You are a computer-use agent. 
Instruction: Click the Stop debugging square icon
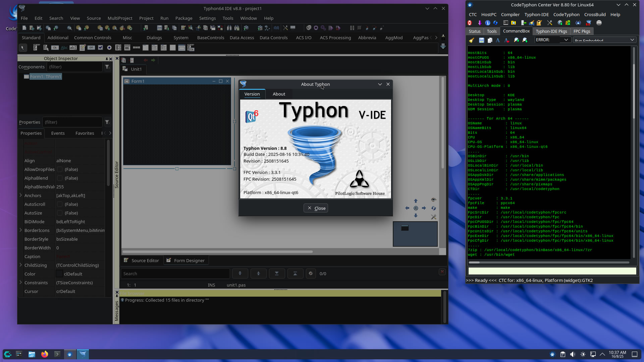click(x=359, y=28)
